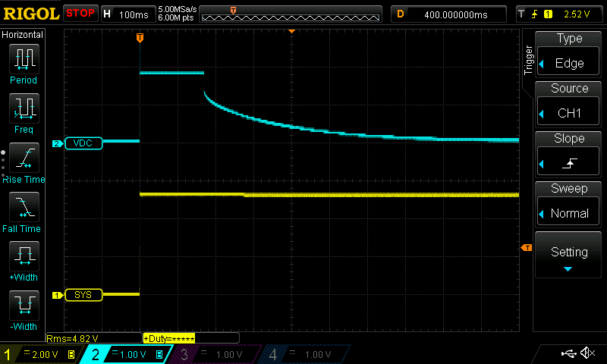Open the trigger Type Edge menu
The width and height of the screenshot is (607, 364).
(x=569, y=53)
